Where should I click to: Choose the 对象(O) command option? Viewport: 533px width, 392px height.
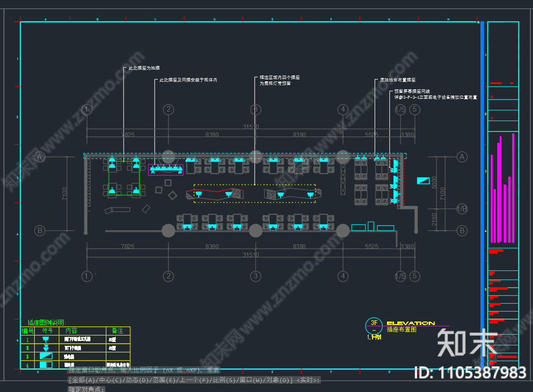tap(278, 380)
